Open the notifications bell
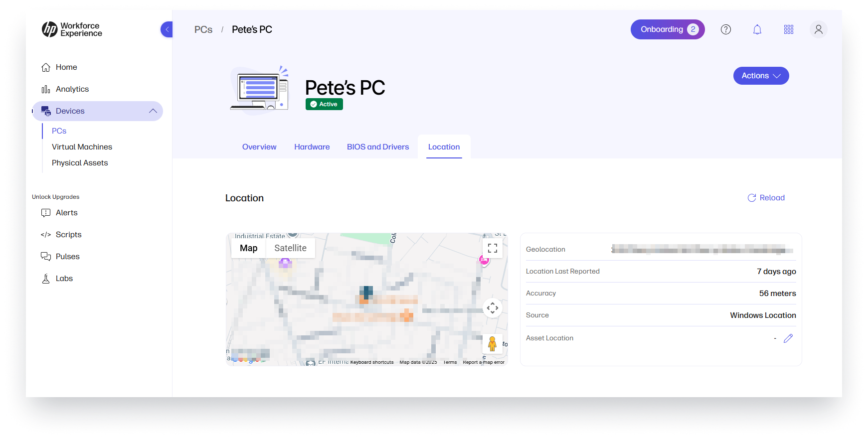Image resolution: width=868 pixels, height=439 pixels. (x=757, y=29)
